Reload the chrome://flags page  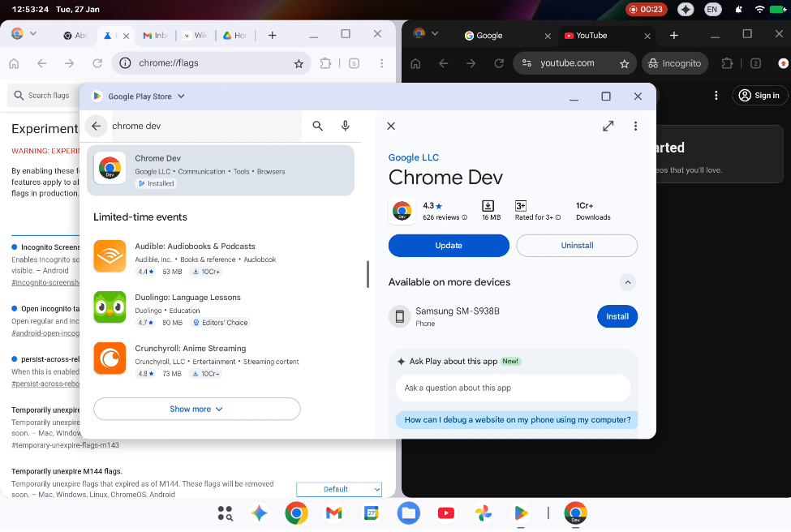97,63
